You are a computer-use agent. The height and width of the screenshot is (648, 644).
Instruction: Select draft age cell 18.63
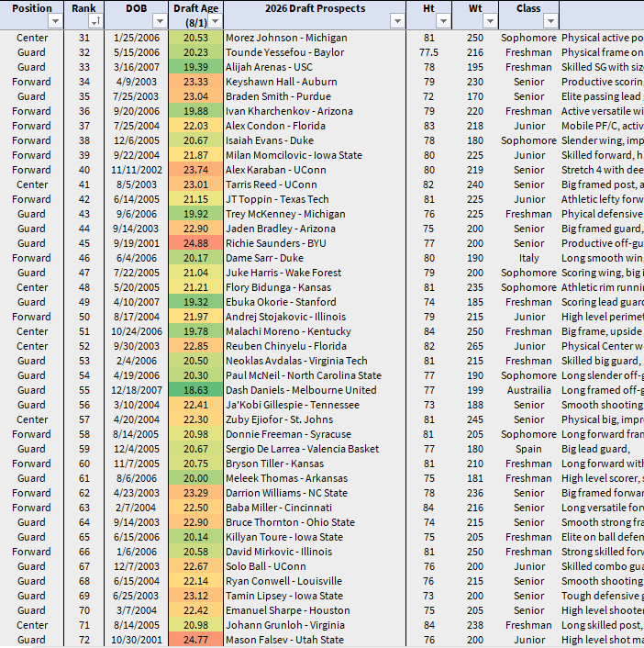pyautogui.click(x=195, y=390)
